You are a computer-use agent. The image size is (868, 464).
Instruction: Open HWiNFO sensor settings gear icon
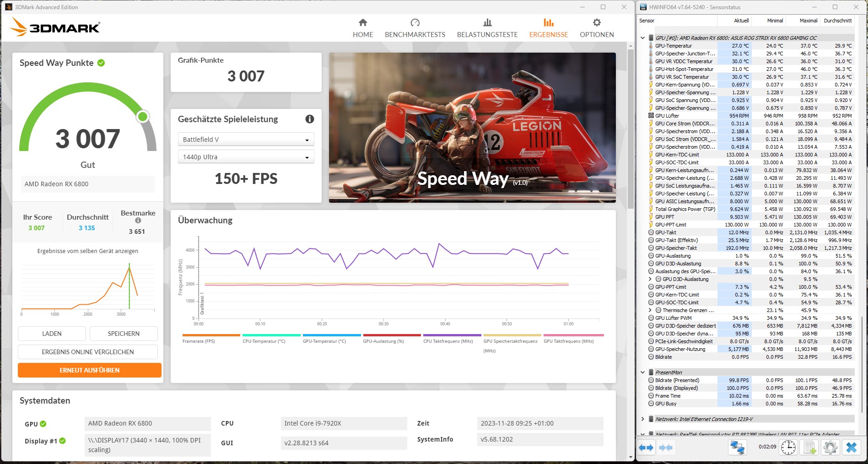(x=830, y=448)
